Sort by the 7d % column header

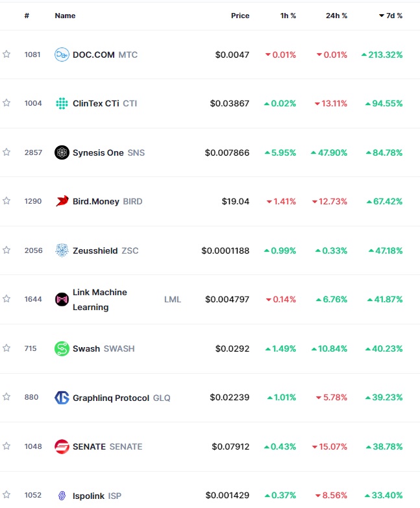click(391, 16)
